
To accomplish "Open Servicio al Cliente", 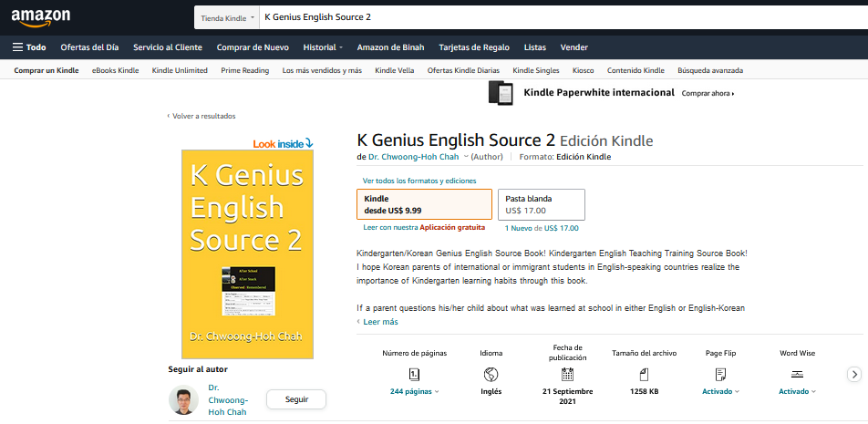I will (168, 47).
